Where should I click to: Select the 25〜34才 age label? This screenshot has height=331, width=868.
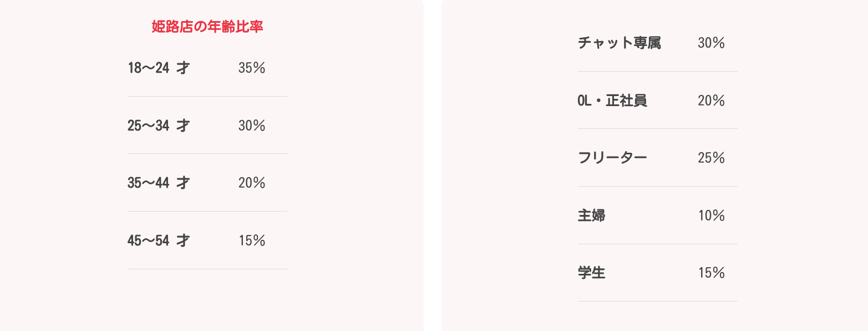coord(159,126)
